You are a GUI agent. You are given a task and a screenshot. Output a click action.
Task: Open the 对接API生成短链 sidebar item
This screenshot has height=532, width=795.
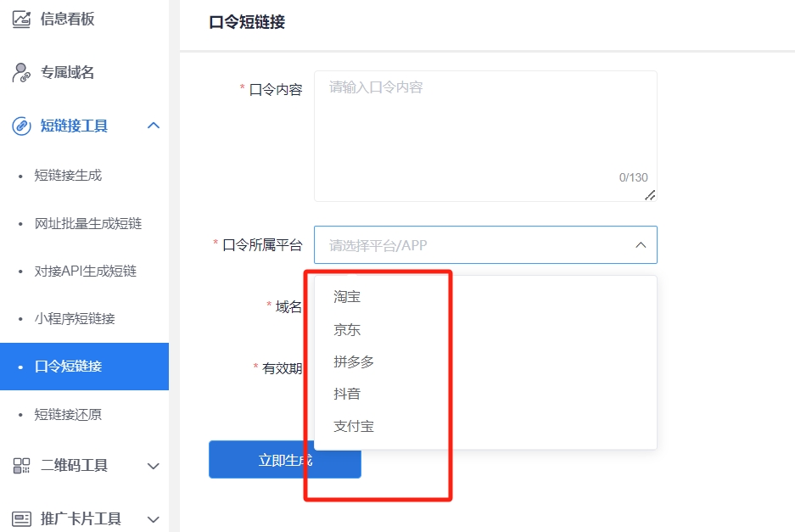coord(85,272)
